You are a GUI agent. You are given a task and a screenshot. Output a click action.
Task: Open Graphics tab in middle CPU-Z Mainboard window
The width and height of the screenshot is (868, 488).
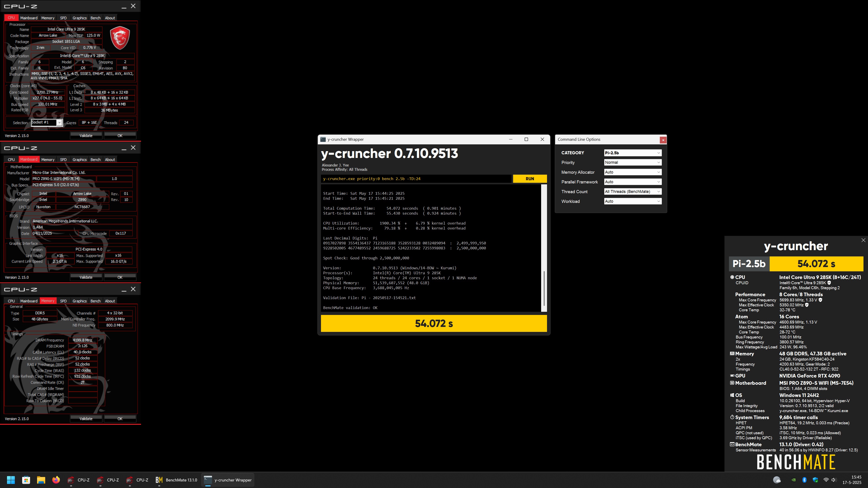tap(80, 160)
